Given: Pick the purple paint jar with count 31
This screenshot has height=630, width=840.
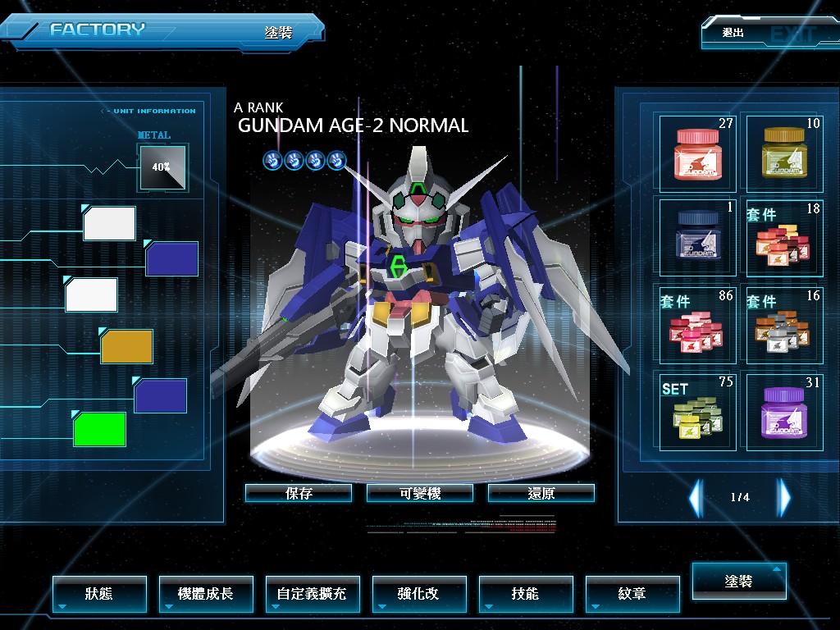Looking at the screenshot, I should (x=784, y=412).
